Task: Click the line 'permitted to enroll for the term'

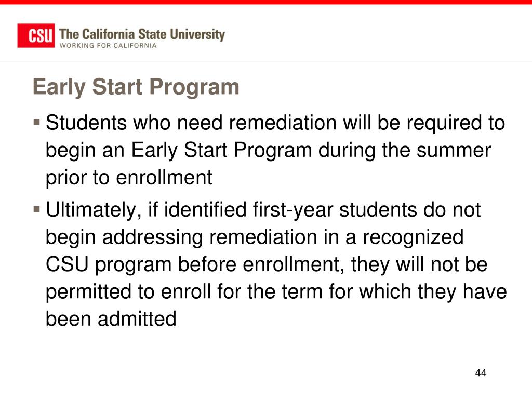Action: click(276, 291)
